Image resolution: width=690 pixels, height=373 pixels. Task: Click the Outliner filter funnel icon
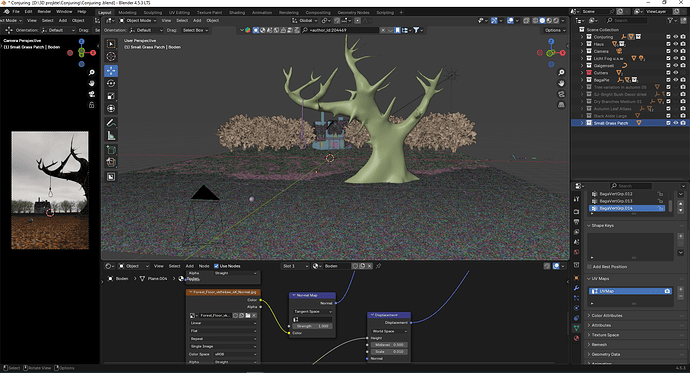click(x=670, y=20)
